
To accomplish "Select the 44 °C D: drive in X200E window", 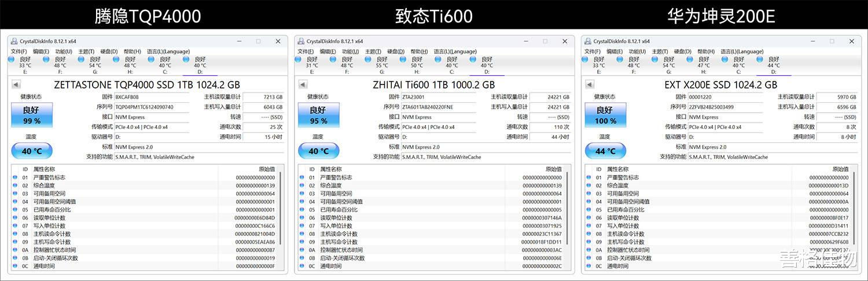I will click(773, 65).
